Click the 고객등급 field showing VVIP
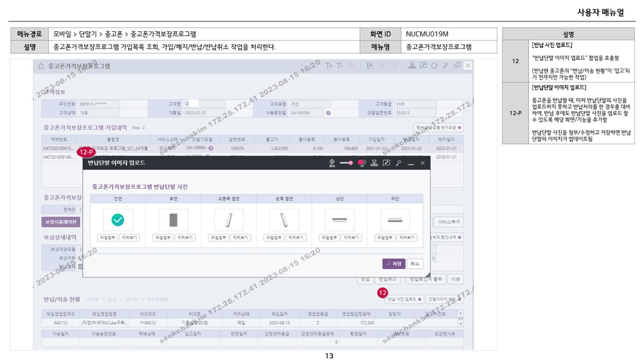Viewport: 644px width, 362px height. tap(414, 104)
